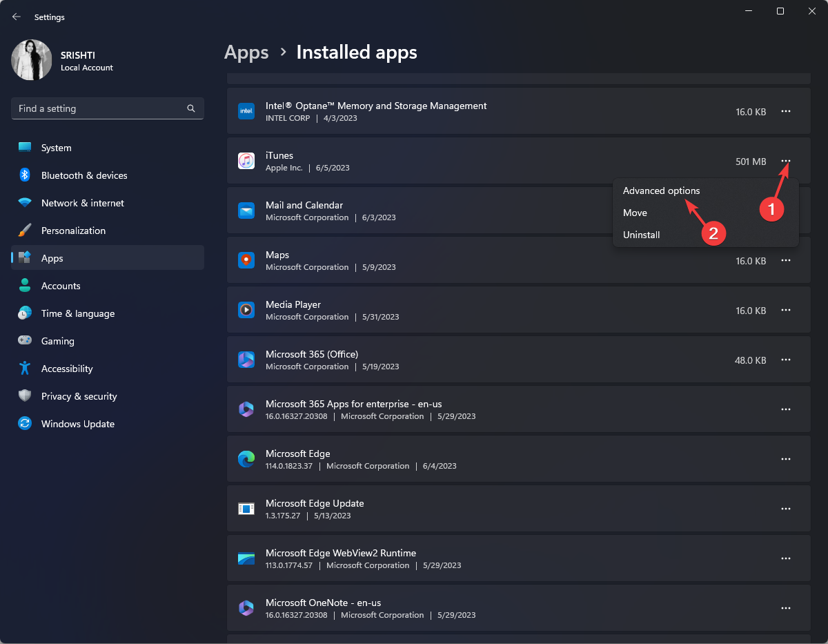This screenshot has height=644, width=828.
Task: Click the Microsoft Edge app icon
Action: pyautogui.click(x=246, y=459)
